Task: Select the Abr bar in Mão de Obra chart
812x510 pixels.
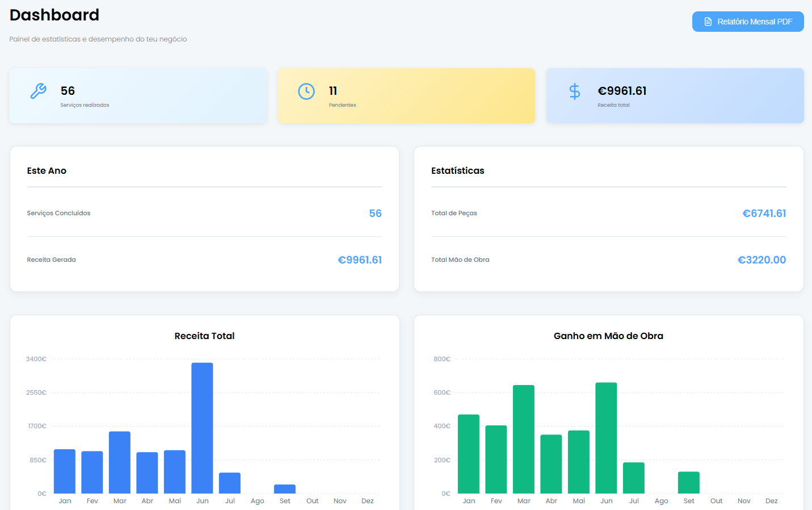Action: tap(551, 464)
